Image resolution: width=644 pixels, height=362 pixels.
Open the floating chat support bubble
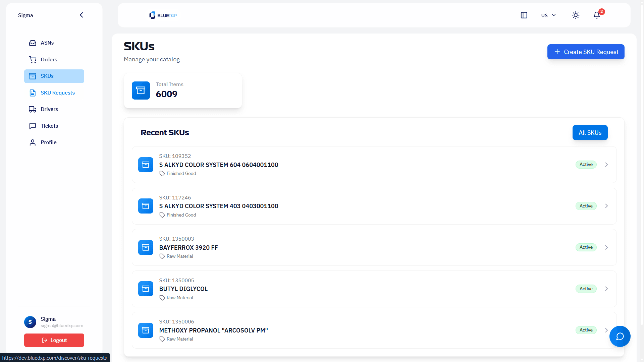(620, 336)
